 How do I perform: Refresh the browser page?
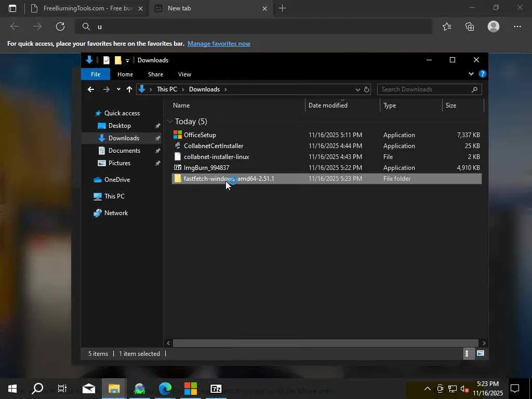(x=60, y=26)
